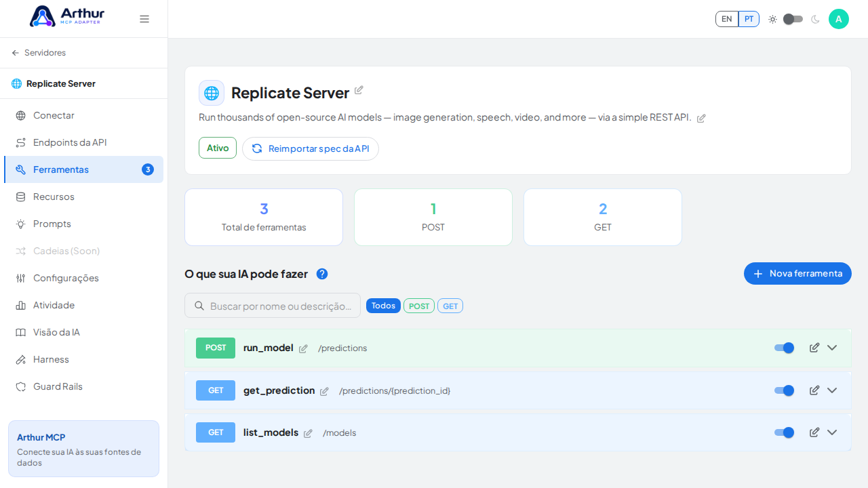Open the user avatar menu
The image size is (868, 488).
click(x=839, y=19)
